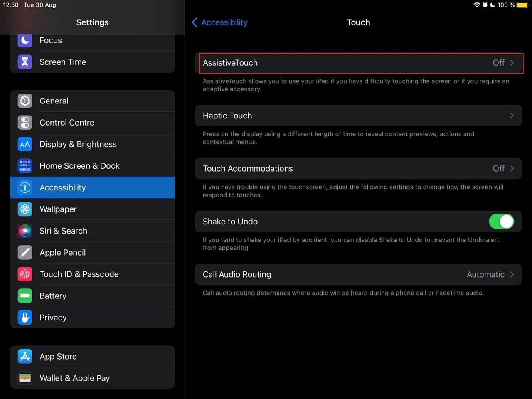532x399 pixels.
Task: Select the Touch ID & Passcode row
Action: point(92,274)
